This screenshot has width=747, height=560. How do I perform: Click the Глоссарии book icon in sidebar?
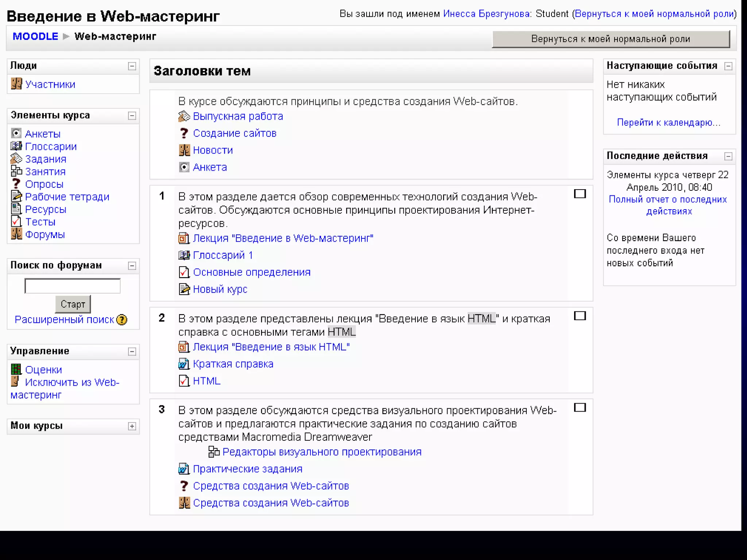click(x=16, y=146)
